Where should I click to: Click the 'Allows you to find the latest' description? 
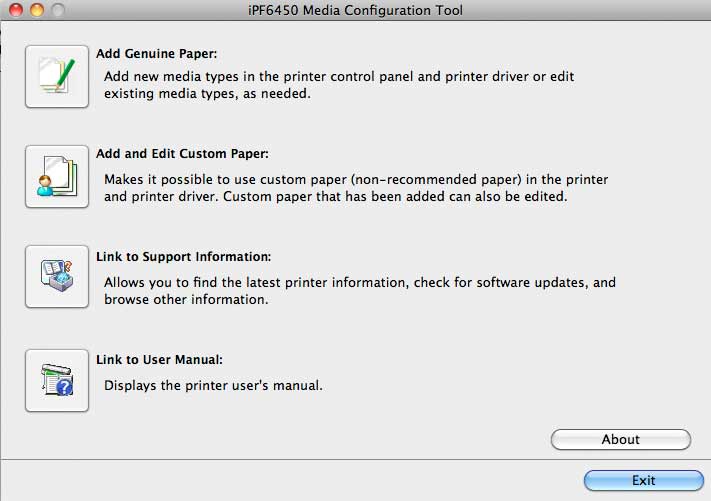pyautogui.click(x=360, y=291)
